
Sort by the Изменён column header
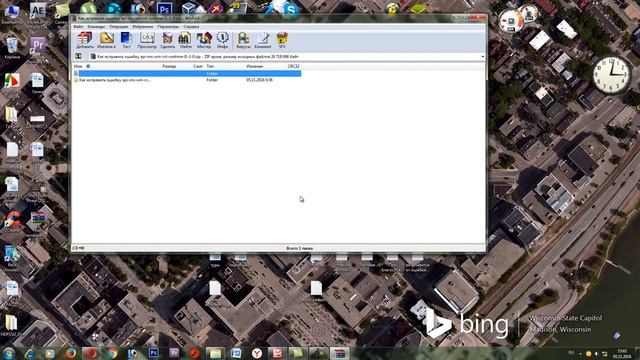tap(255, 66)
